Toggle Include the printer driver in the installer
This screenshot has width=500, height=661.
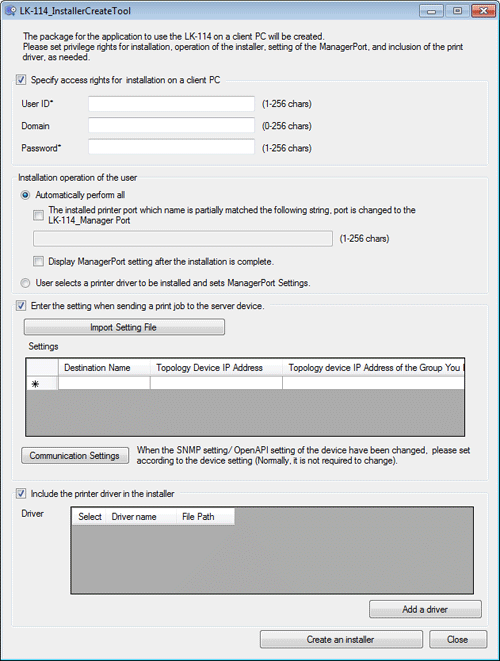[x=21, y=493]
